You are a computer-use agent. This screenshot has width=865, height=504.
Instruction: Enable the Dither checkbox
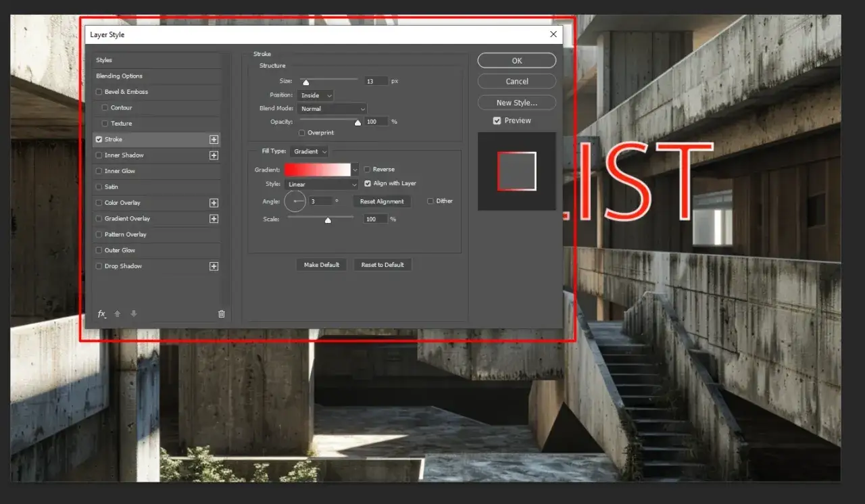(430, 201)
